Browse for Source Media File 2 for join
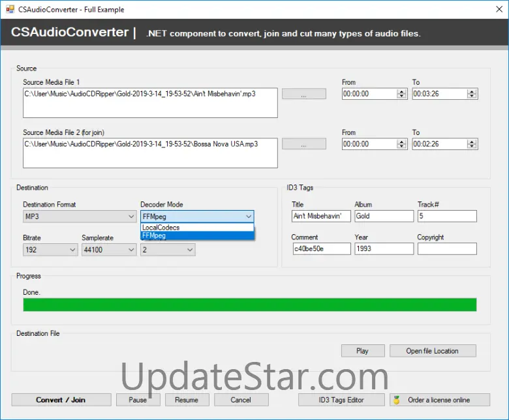Screen dimensions: 509x420 [304, 144]
